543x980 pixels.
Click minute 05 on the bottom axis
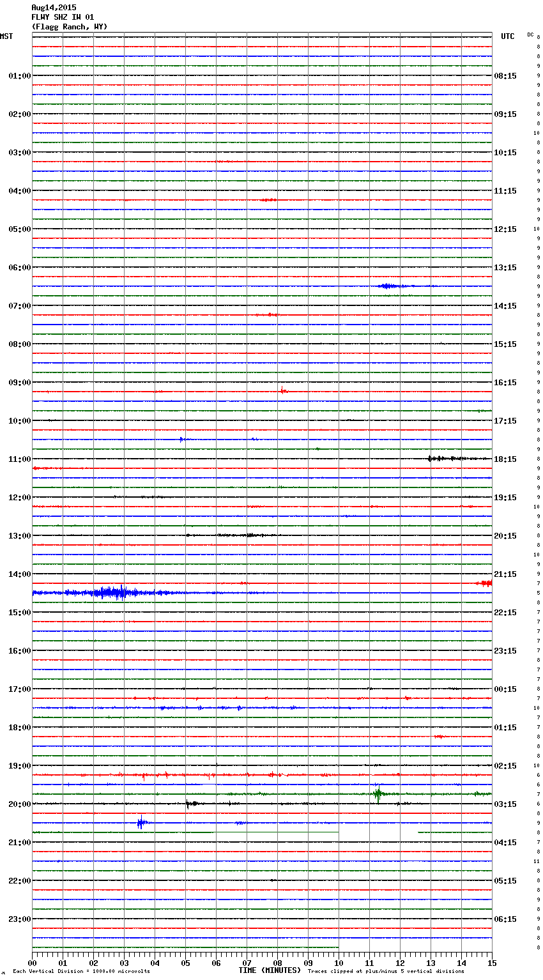185,963
